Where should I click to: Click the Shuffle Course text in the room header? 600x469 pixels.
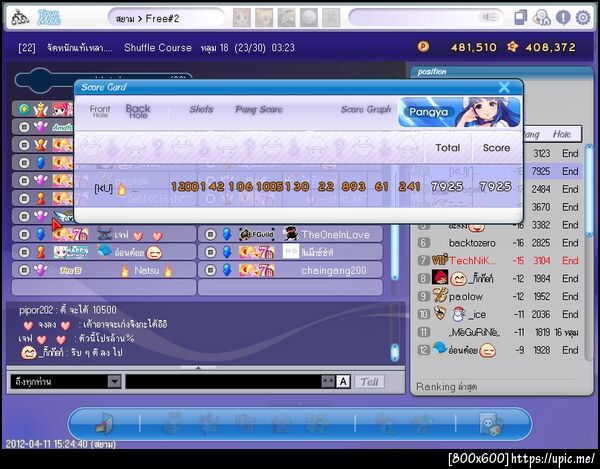pyautogui.click(x=158, y=47)
